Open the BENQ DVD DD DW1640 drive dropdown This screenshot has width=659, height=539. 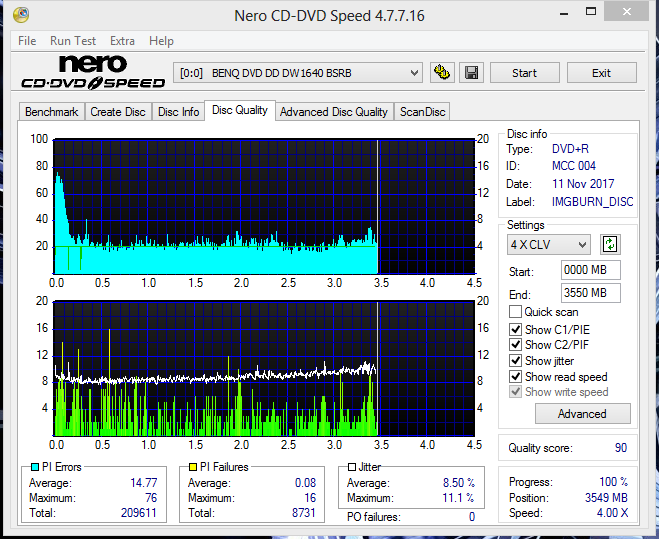(298, 73)
